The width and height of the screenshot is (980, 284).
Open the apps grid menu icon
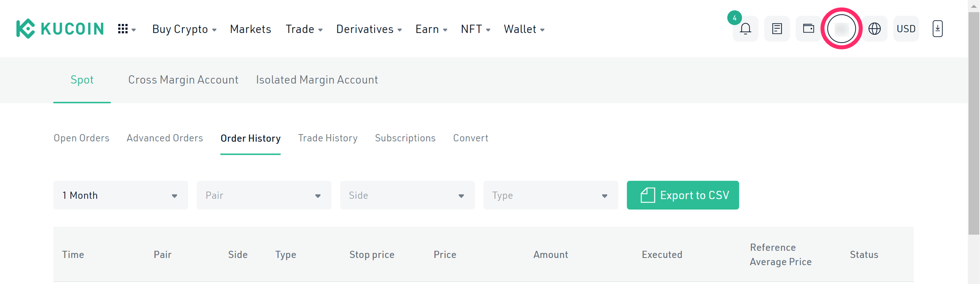[127, 29]
